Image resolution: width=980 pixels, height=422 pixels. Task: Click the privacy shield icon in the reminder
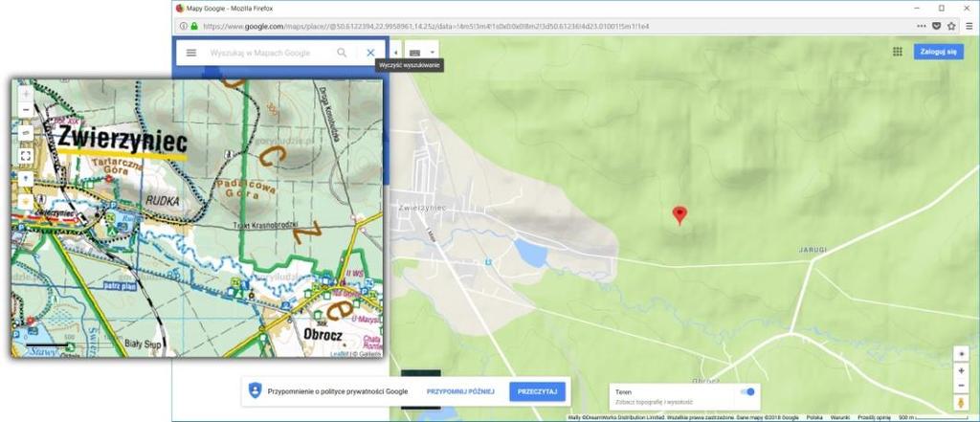tap(255, 390)
